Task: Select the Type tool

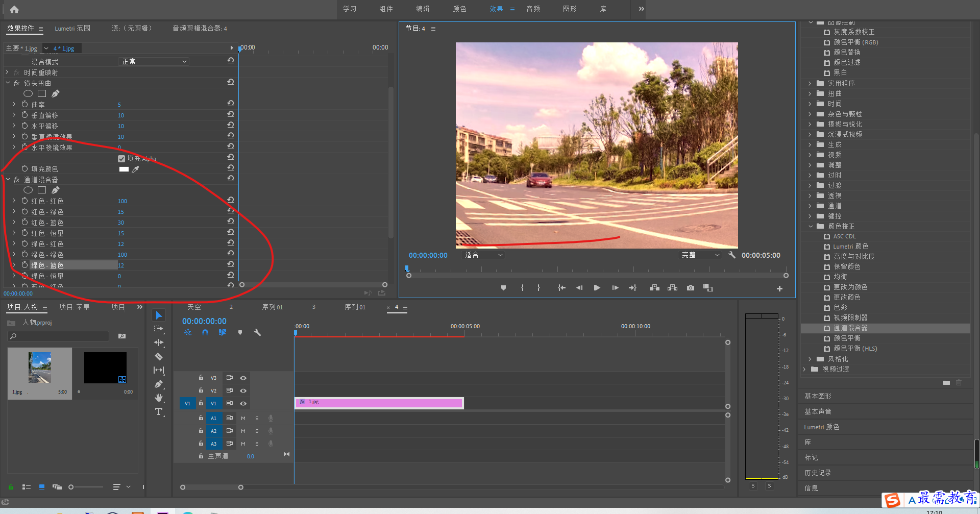Action: [159, 411]
